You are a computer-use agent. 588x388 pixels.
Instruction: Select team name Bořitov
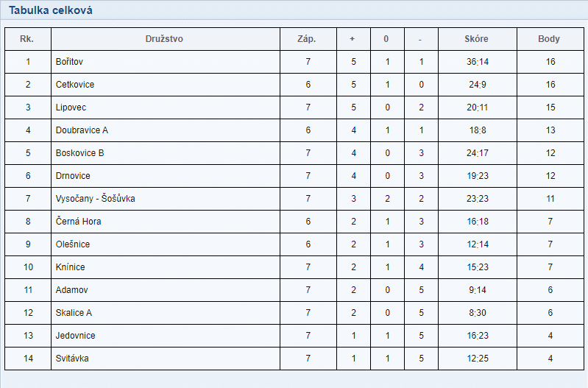(69, 62)
